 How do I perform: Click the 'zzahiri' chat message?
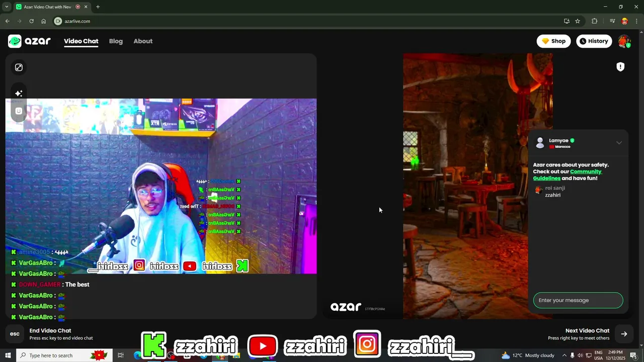[552, 195]
